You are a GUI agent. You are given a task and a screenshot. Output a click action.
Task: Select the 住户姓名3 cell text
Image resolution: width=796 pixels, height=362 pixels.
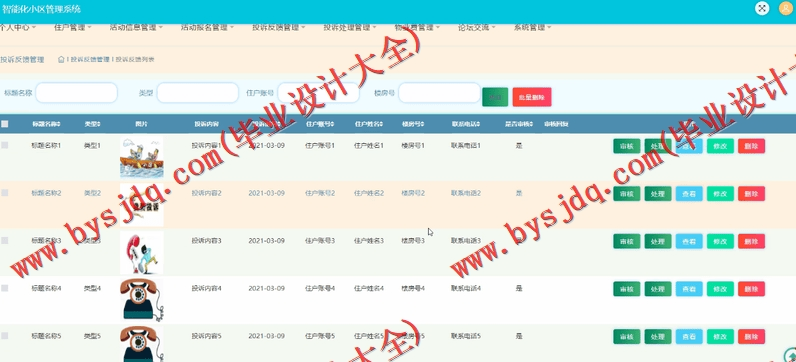tap(369, 241)
